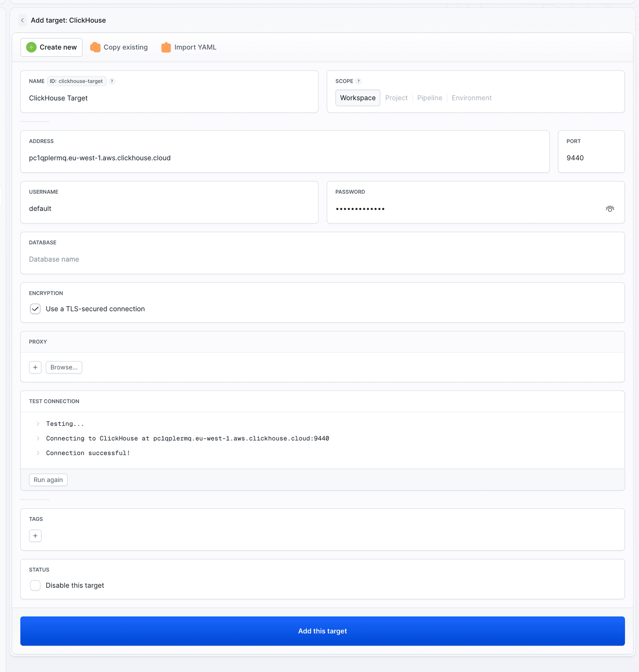
Task: Click the Browse... proxy button
Action: (64, 367)
